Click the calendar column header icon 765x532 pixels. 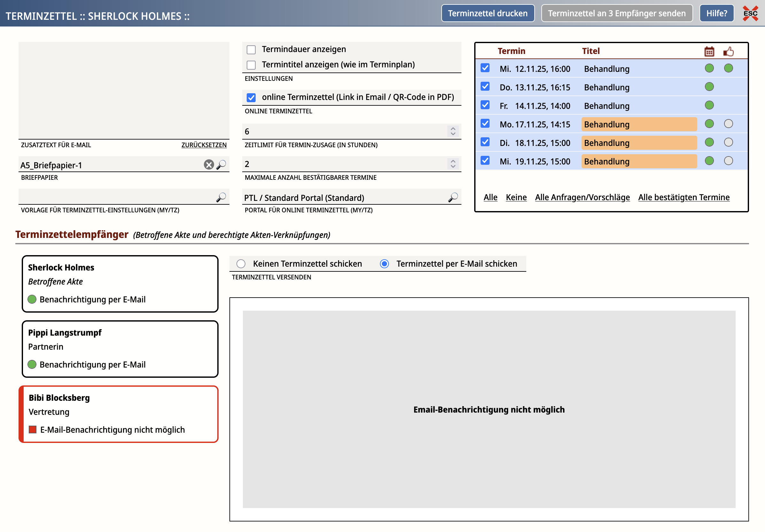tap(709, 51)
